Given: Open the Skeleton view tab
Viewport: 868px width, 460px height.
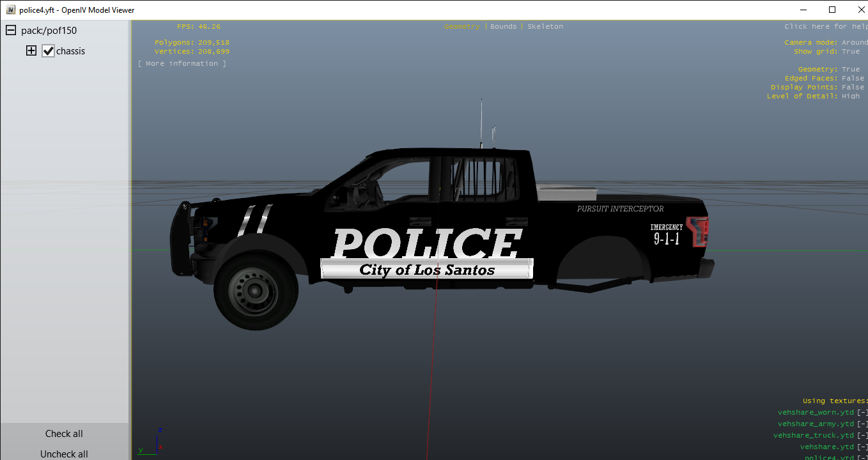Looking at the screenshot, I should coord(545,27).
